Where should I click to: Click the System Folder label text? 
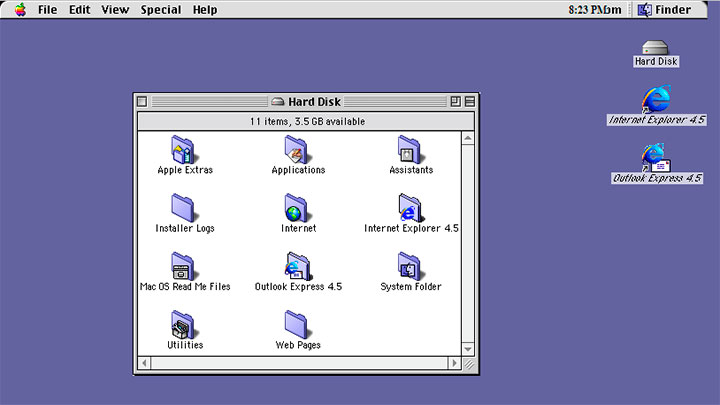pos(411,287)
